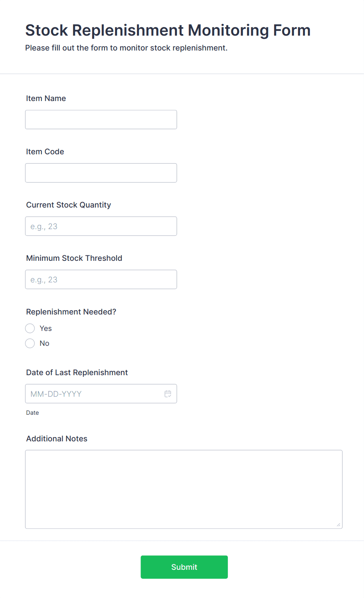Grab the Additional Notes resize handle
Image resolution: width=364 pixels, height=598 pixels.
coord(339,525)
